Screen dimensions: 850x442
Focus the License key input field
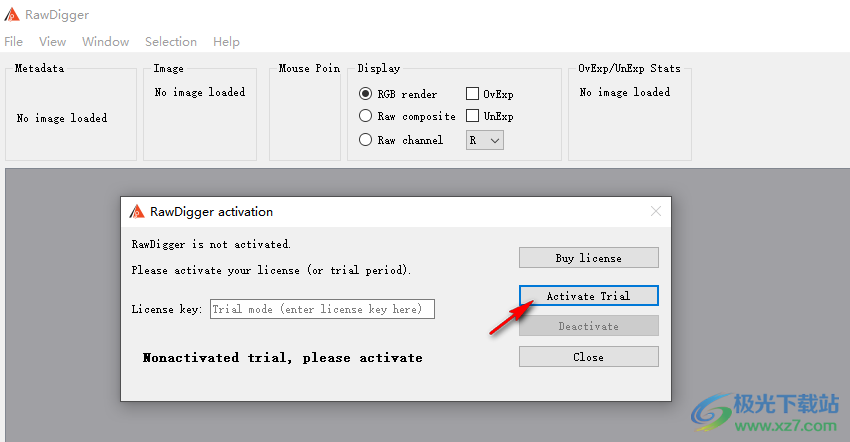[323, 309]
